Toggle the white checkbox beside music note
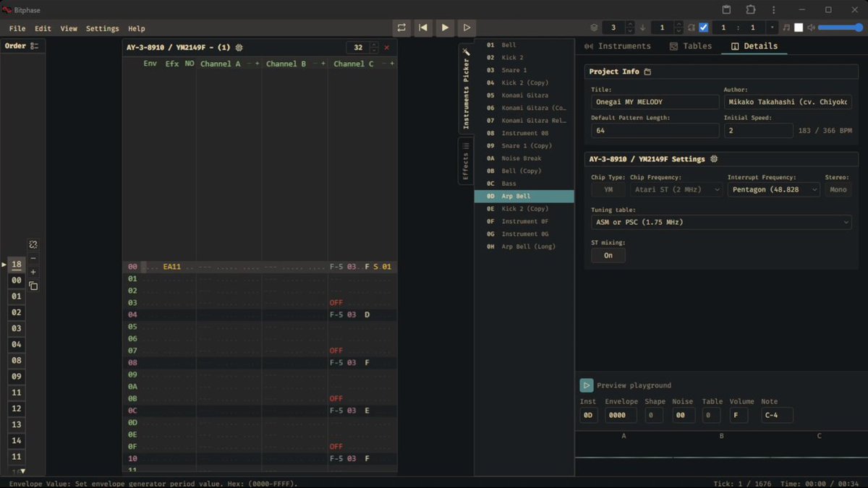Image resolution: width=868 pixels, height=488 pixels. [799, 27]
